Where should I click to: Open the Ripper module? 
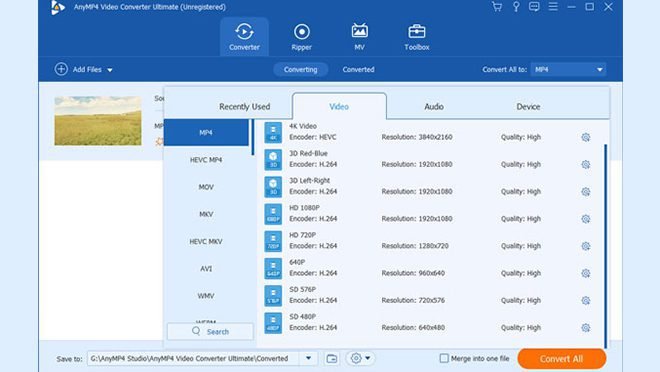tap(301, 37)
